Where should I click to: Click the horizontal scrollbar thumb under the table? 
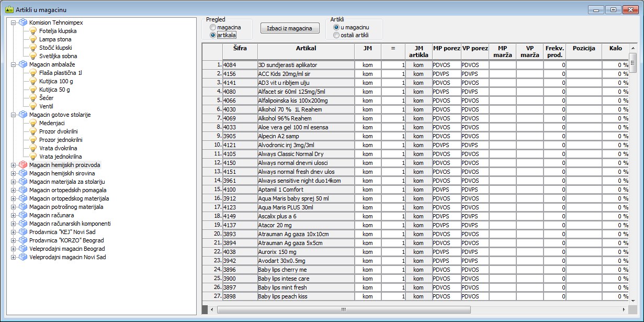point(343,309)
